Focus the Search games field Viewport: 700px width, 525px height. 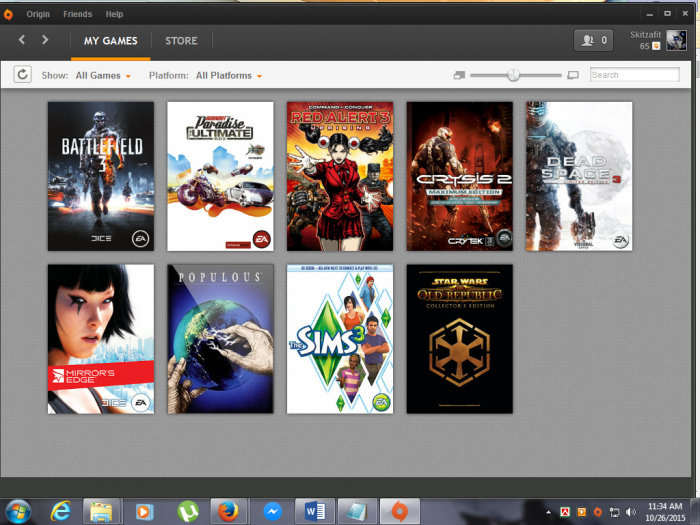[x=634, y=75]
